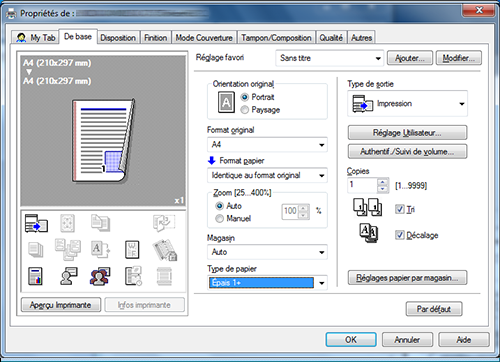Click the user avatar icon on My Tab
The width and height of the screenshot is (500, 362).
click(x=21, y=38)
